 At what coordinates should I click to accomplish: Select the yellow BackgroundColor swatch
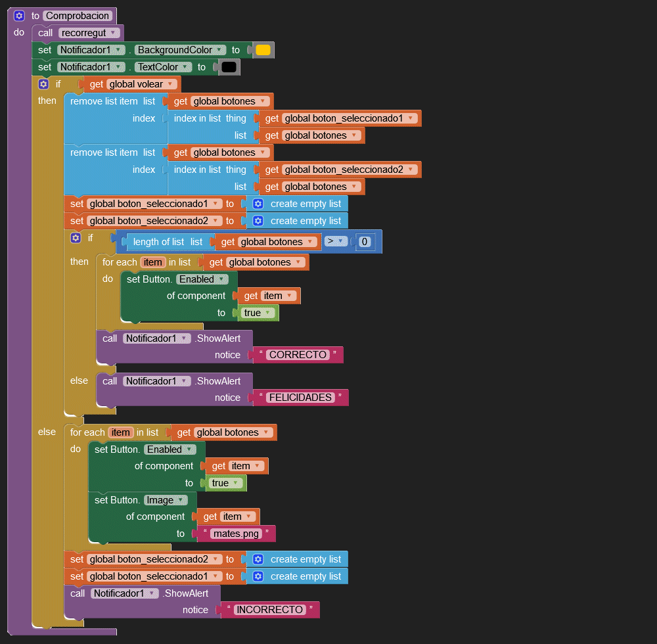[263, 50]
